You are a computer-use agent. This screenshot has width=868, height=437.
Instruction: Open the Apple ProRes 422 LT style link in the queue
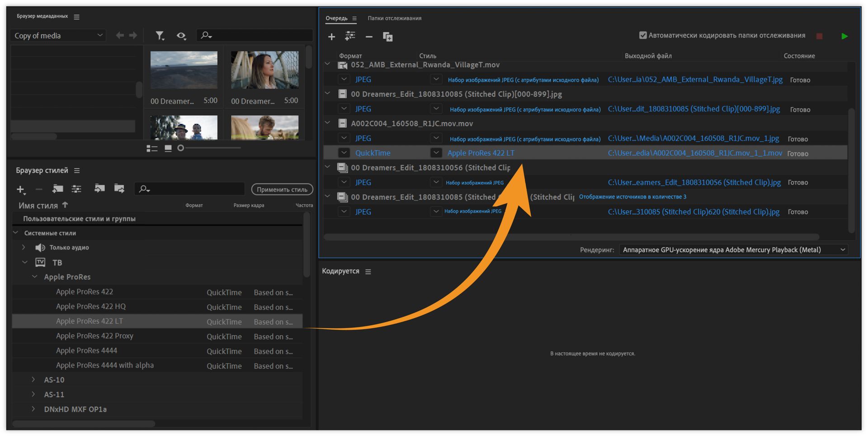pos(481,153)
